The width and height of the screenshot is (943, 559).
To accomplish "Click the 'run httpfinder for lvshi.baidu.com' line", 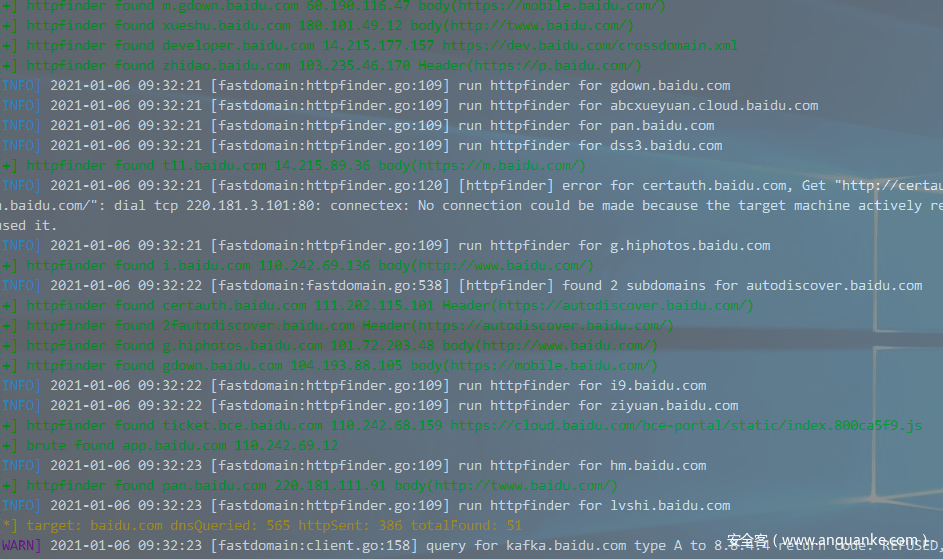I will pos(366,505).
